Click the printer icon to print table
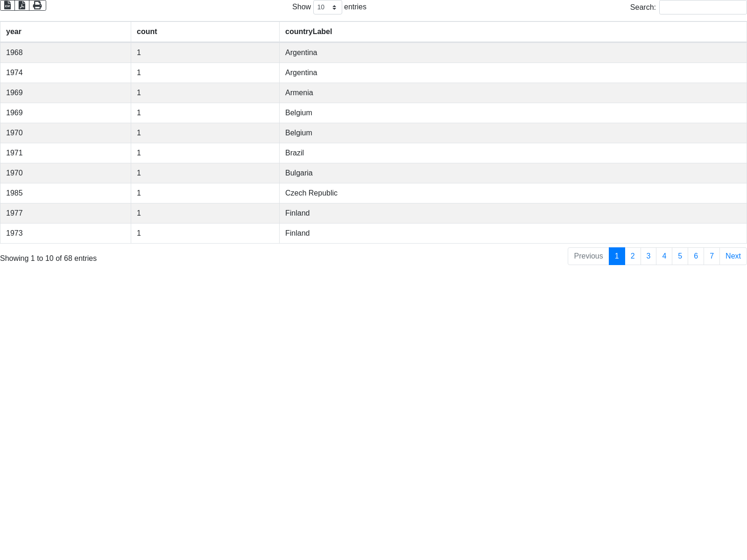 37,6
